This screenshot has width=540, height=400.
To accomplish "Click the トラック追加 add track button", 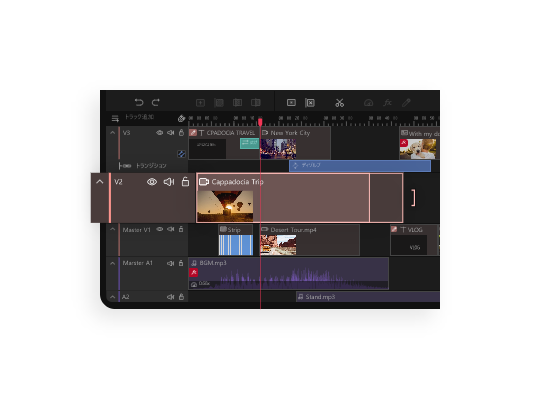I will coord(139,117).
